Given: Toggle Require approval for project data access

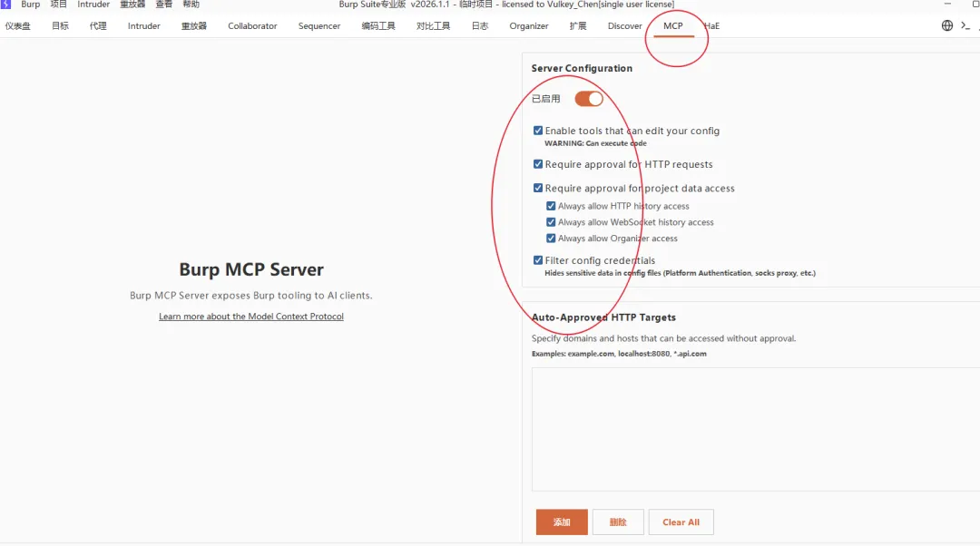Looking at the screenshot, I should click(538, 188).
